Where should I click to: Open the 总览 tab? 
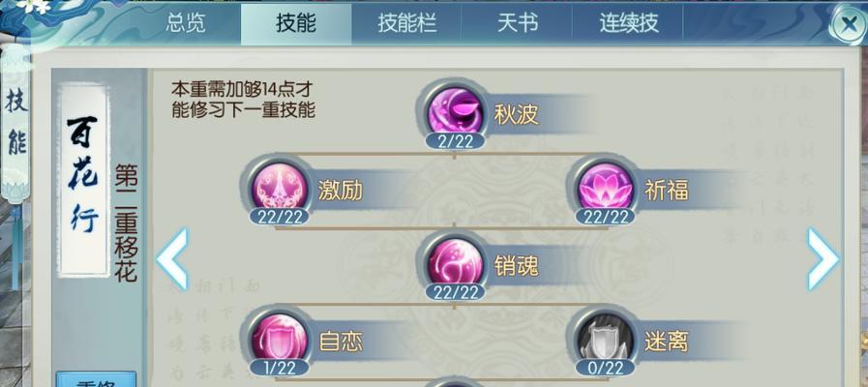click(x=186, y=24)
